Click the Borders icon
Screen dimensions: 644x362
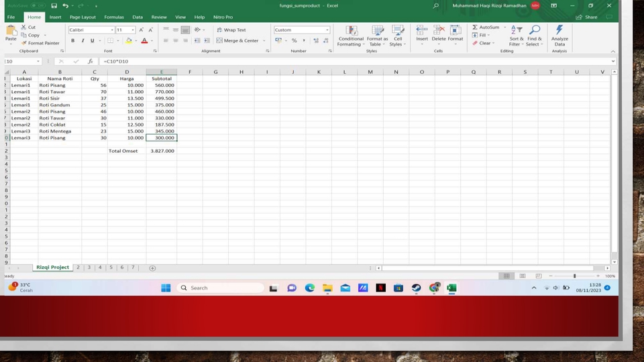point(110,41)
